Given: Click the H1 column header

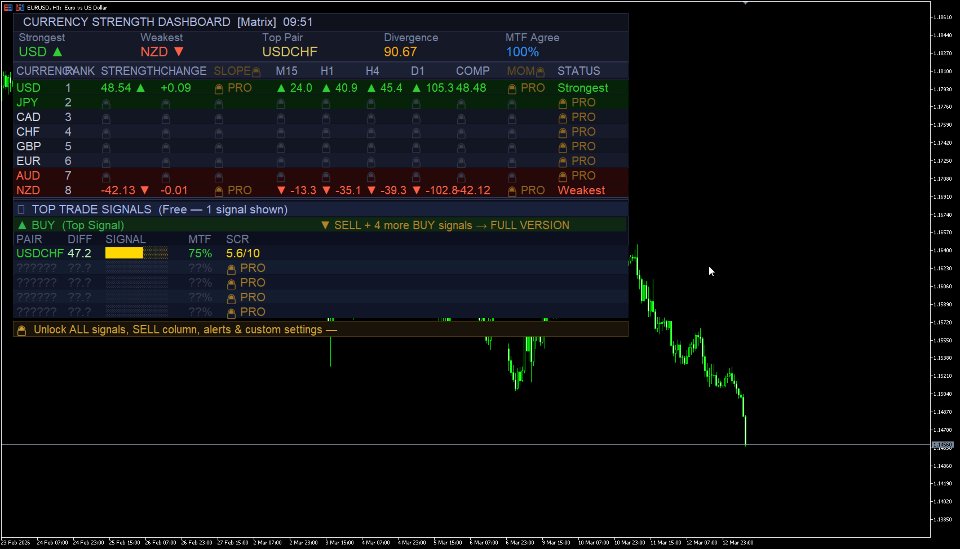Looking at the screenshot, I should pyautogui.click(x=327, y=71).
